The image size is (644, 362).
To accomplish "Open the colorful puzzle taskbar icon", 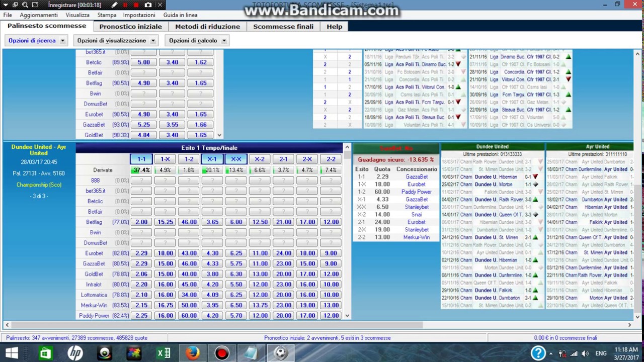I will point(134,353).
